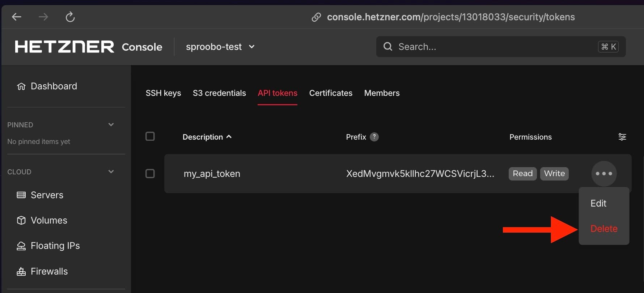Click into the Search field
644x293 pixels.
501,47
